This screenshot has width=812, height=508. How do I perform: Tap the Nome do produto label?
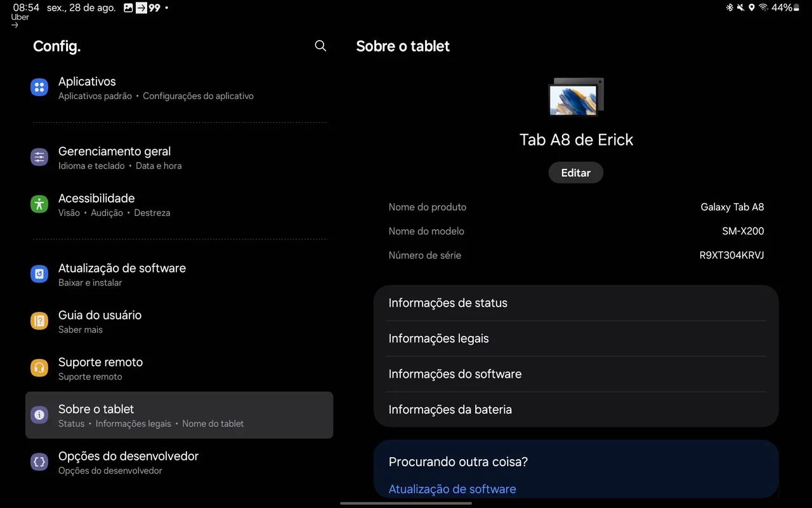coord(427,207)
